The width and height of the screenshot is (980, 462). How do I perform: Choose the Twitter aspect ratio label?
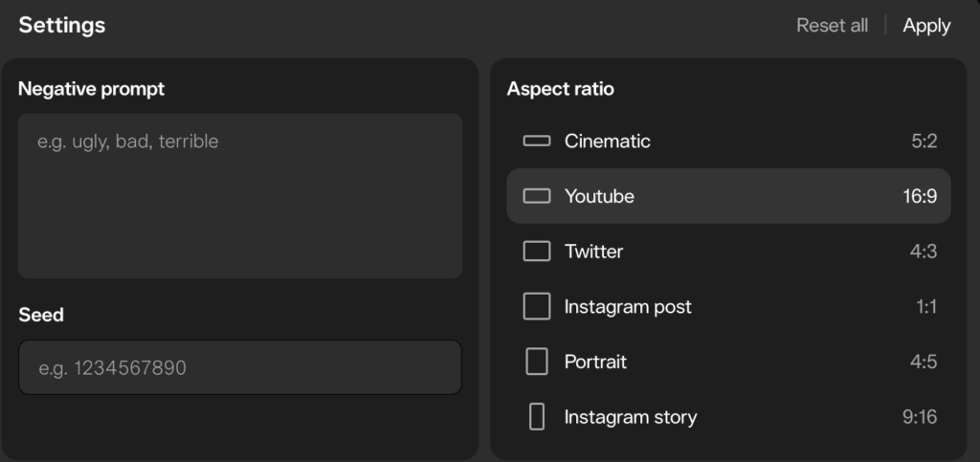tap(593, 252)
